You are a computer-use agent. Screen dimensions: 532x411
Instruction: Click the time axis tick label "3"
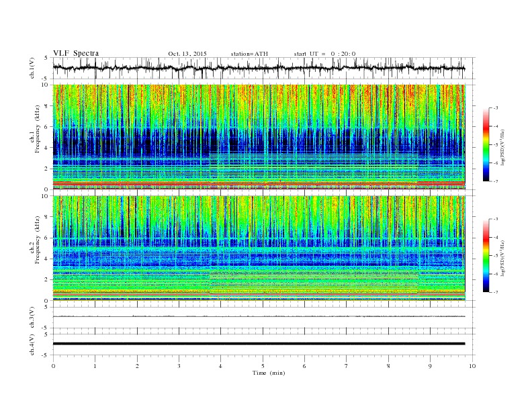tap(179, 366)
